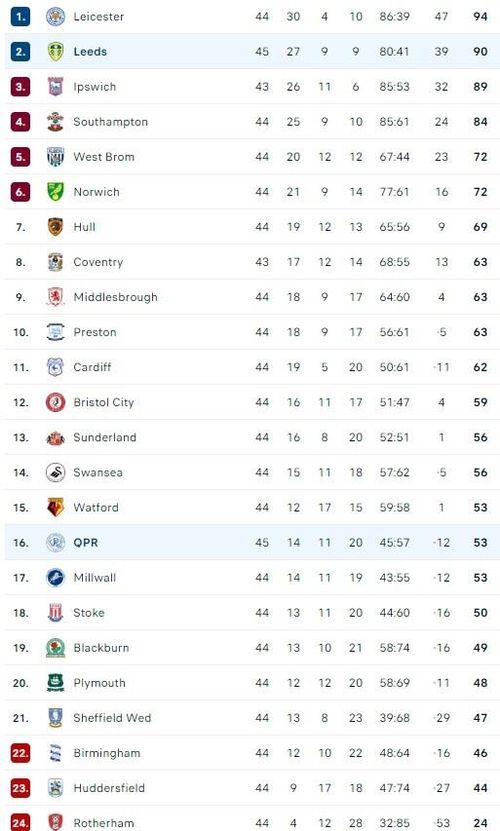Select Coventry's points total 63
The image size is (500, 831).
pos(480,262)
